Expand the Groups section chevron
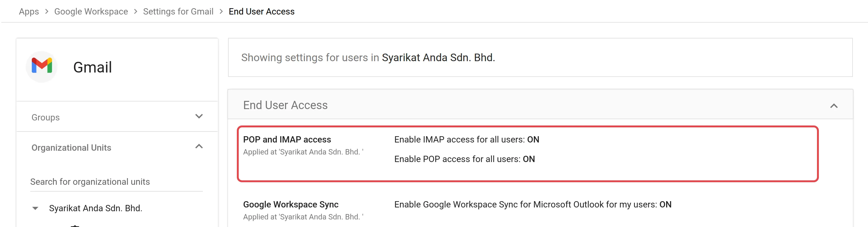 click(x=199, y=116)
